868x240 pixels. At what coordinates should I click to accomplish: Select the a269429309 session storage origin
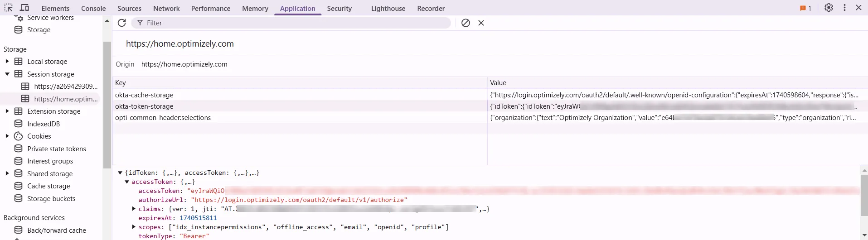click(x=66, y=86)
